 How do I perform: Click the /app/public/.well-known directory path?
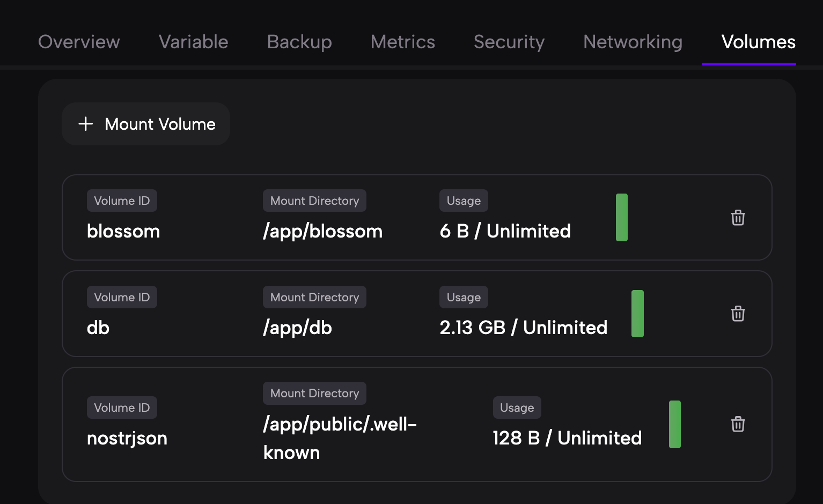[x=340, y=438]
